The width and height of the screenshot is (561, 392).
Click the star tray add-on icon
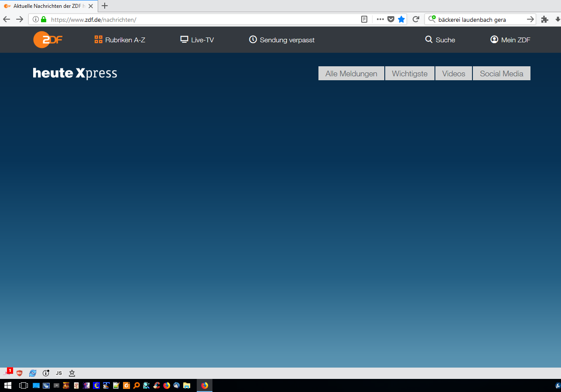click(x=72, y=373)
